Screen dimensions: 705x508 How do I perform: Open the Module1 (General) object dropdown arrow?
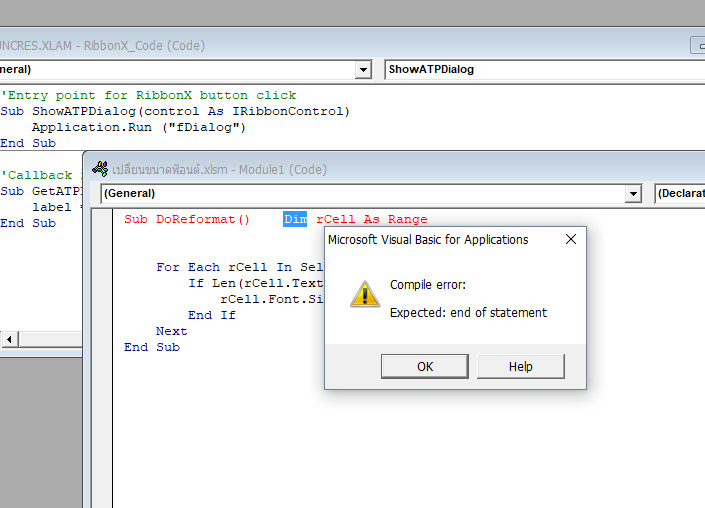tap(632, 193)
